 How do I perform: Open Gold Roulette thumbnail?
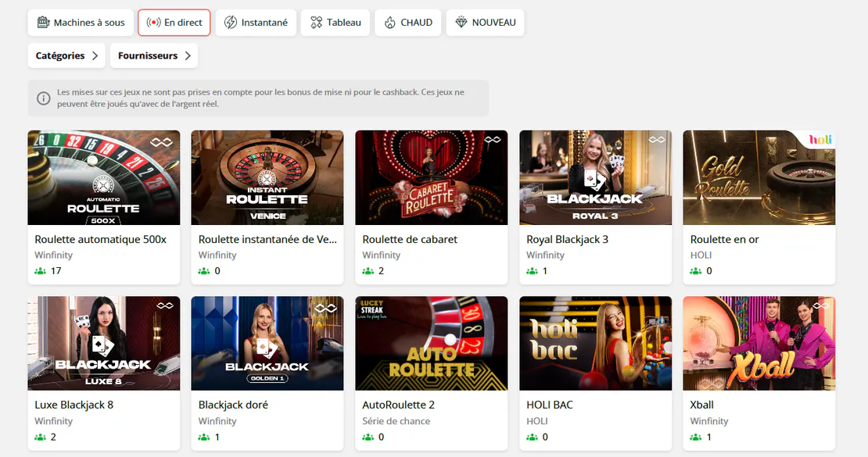coord(759,177)
